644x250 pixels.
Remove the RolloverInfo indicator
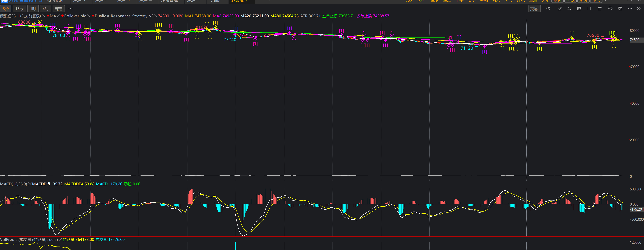89,16
